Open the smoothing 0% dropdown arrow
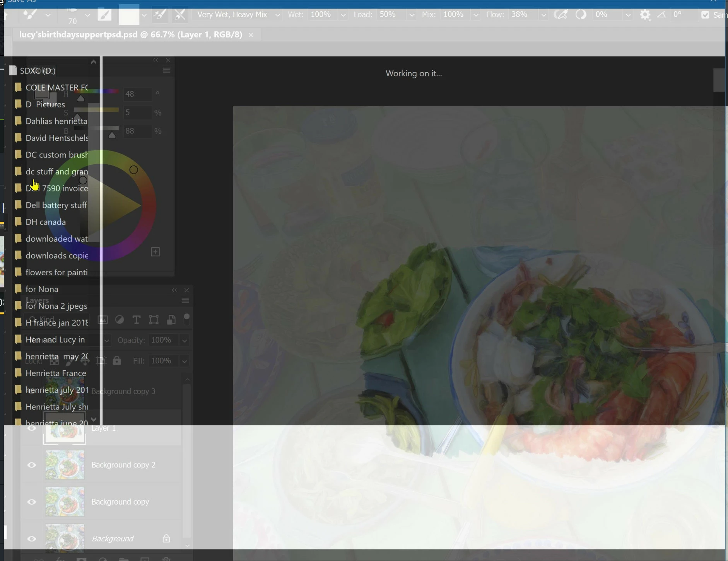The image size is (728, 561). pyautogui.click(x=628, y=15)
